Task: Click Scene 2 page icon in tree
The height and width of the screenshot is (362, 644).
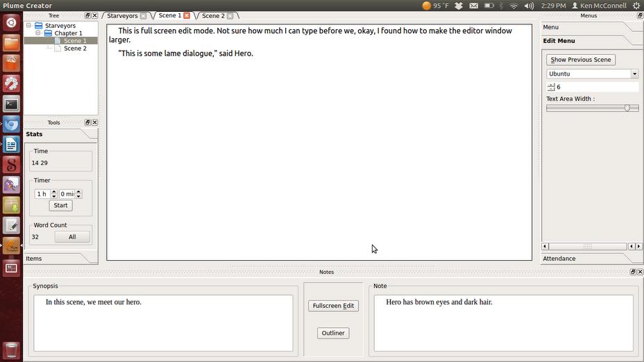Action: tap(58, 48)
